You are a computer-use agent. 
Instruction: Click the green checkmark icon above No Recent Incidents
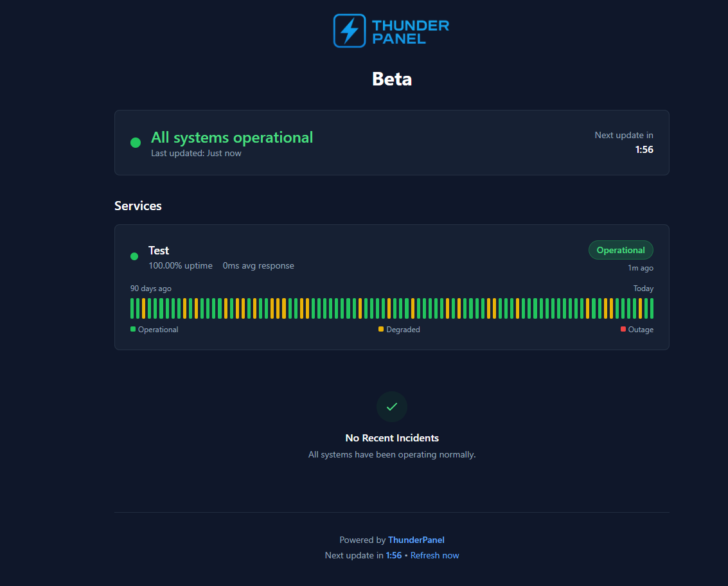(x=392, y=407)
